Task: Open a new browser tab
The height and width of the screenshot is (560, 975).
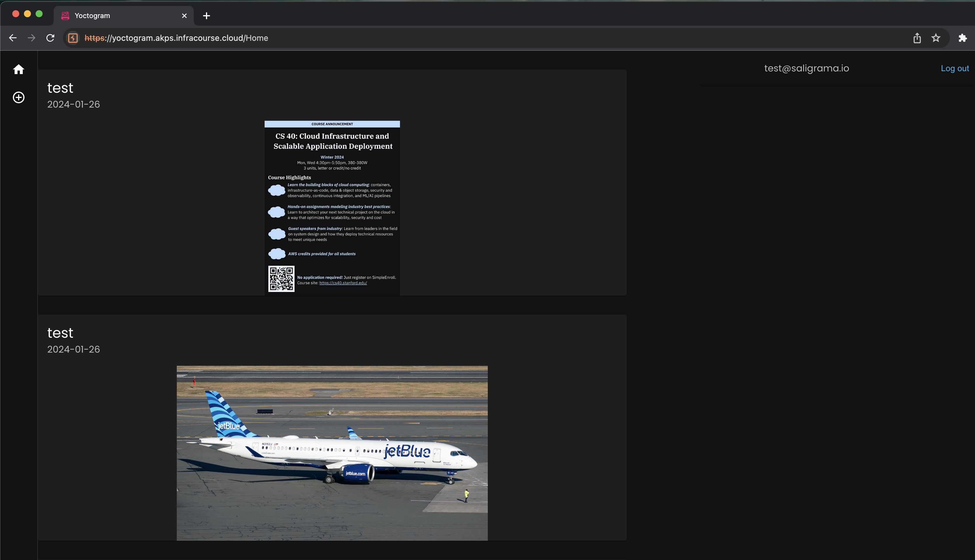Action: (207, 16)
